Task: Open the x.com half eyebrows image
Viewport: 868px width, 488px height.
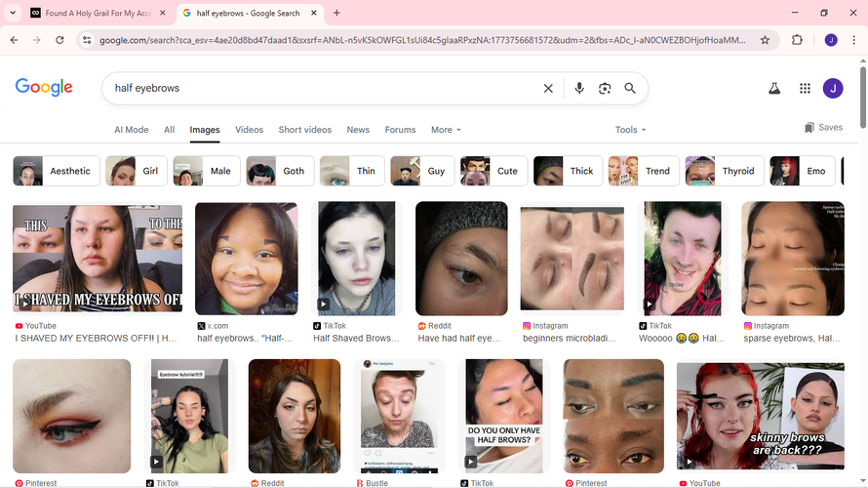Action: pyautogui.click(x=247, y=259)
